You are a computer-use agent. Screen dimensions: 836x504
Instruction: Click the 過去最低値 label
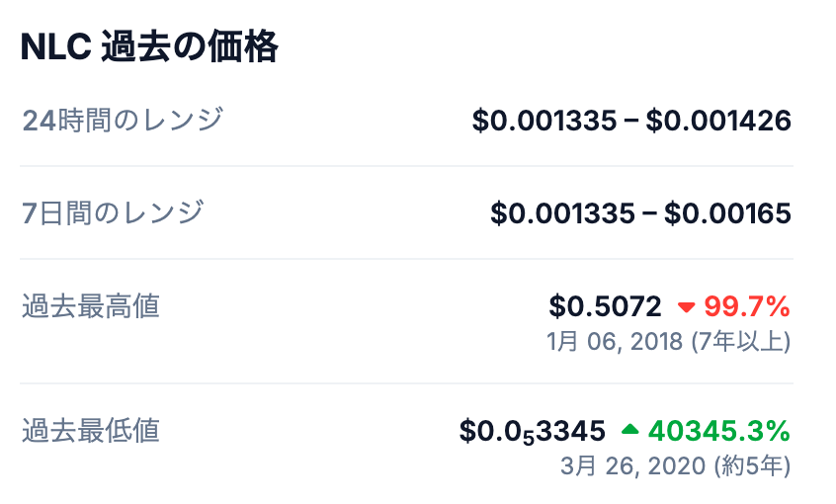91,431
